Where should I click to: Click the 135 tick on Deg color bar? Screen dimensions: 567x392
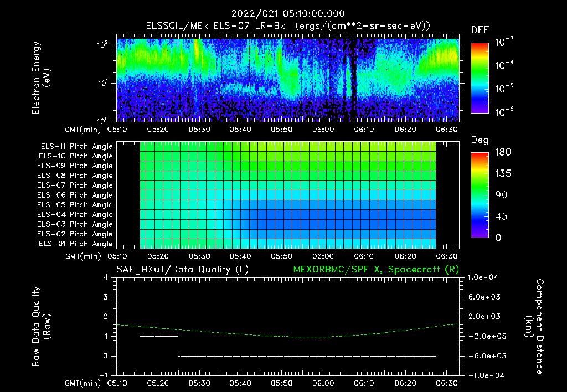point(503,174)
